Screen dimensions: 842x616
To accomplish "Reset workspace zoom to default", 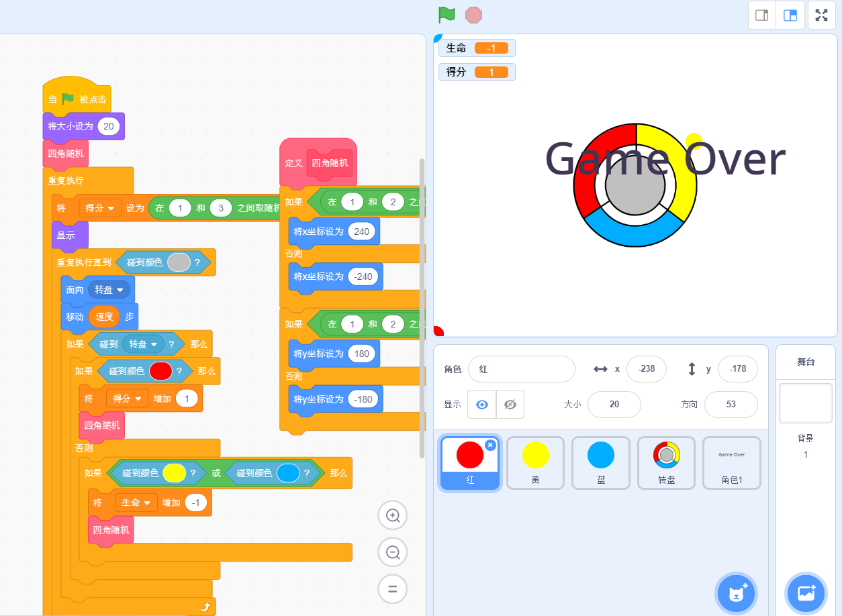I will point(393,589).
